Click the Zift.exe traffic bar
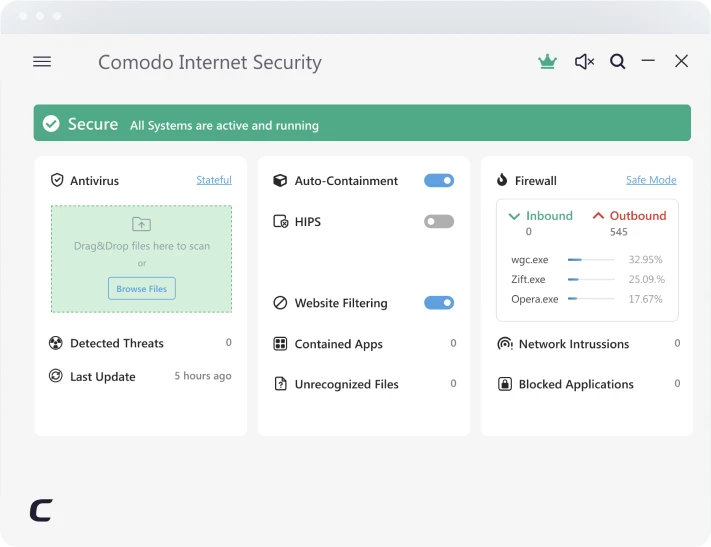 [591, 279]
